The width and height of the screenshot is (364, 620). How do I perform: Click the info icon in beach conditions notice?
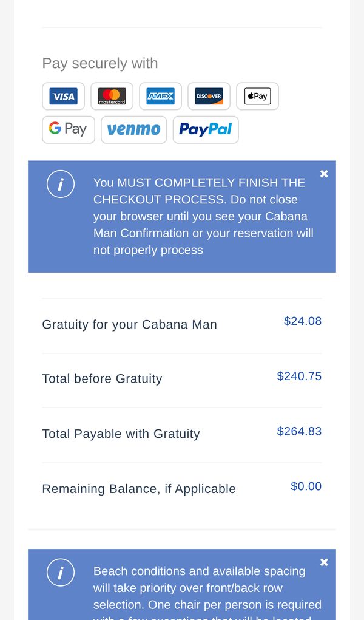61,572
